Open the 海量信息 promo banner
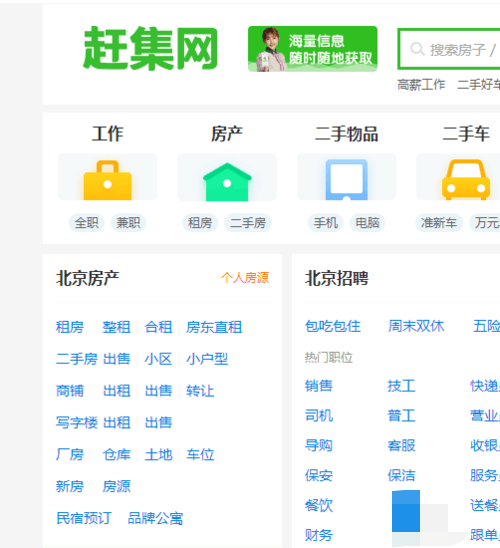This screenshot has height=548, width=500. [x=312, y=49]
